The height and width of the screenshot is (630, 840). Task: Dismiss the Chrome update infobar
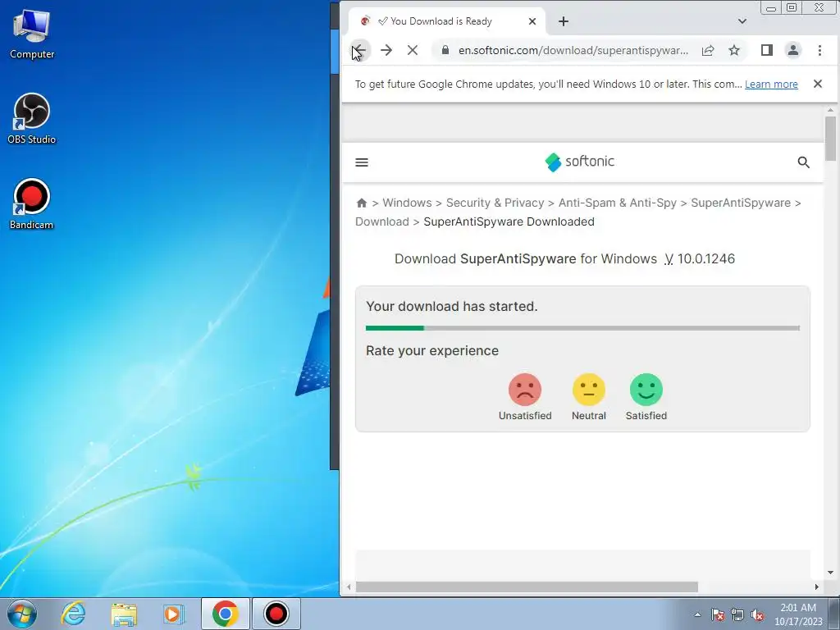(x=818, y=84)
